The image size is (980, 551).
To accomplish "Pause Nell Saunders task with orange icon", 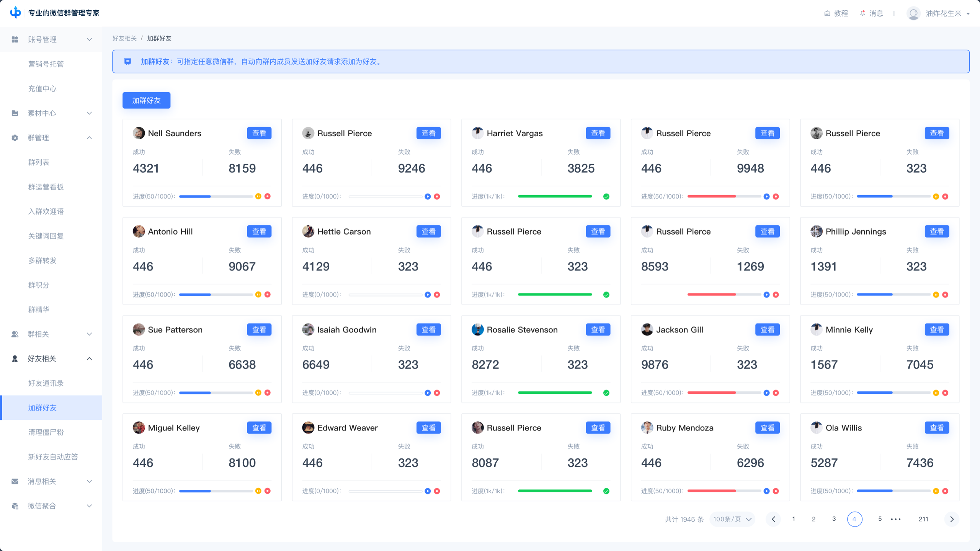I will (258, 196).
